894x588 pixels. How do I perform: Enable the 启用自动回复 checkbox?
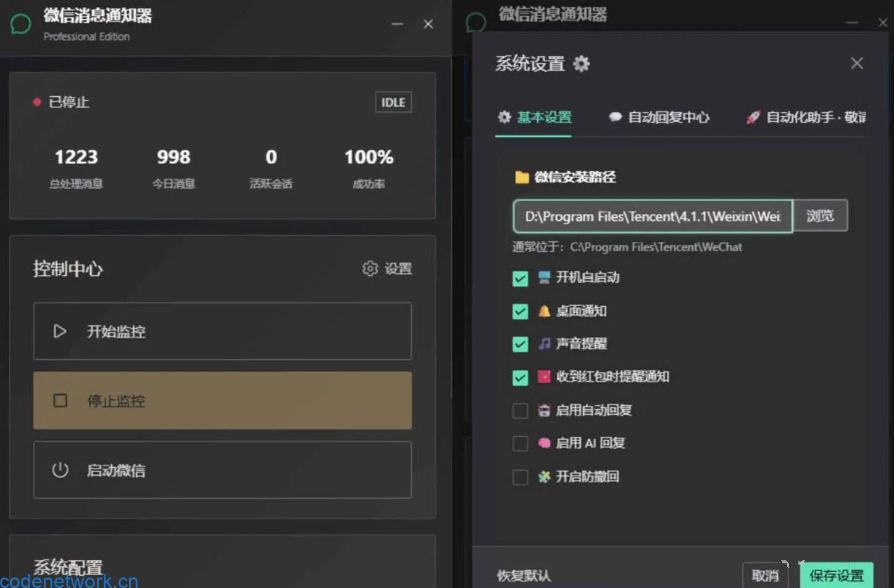(x=520, y=410)
